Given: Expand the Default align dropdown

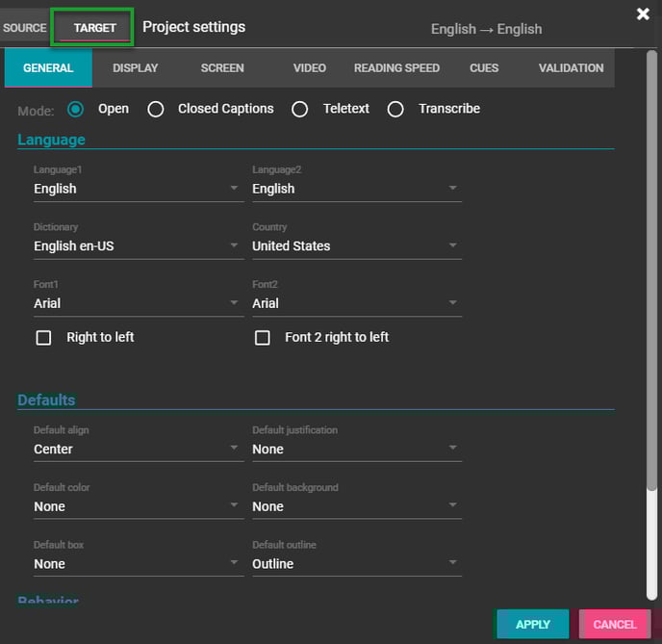Looking at the screenshot, I should tap(137, 450).
